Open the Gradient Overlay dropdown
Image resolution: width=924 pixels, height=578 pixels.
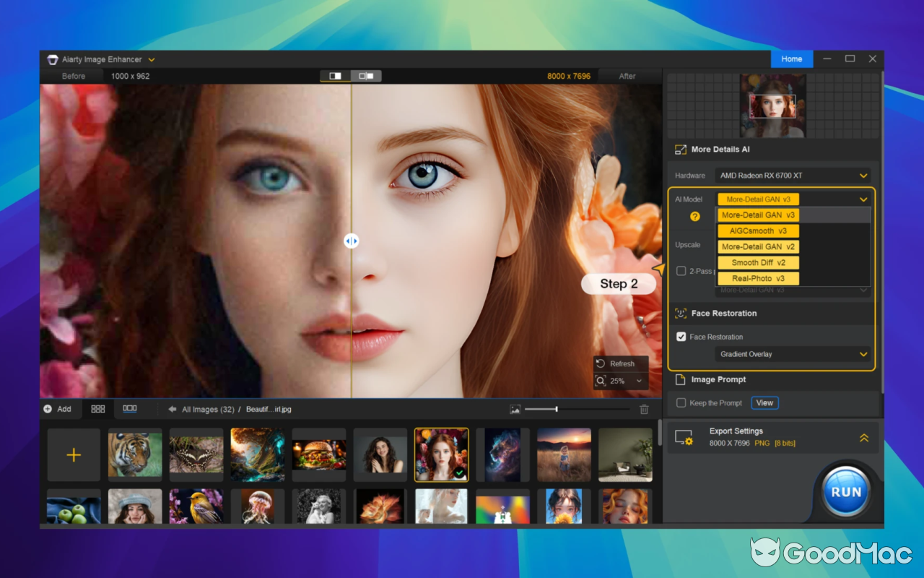(x=792, y=354)
